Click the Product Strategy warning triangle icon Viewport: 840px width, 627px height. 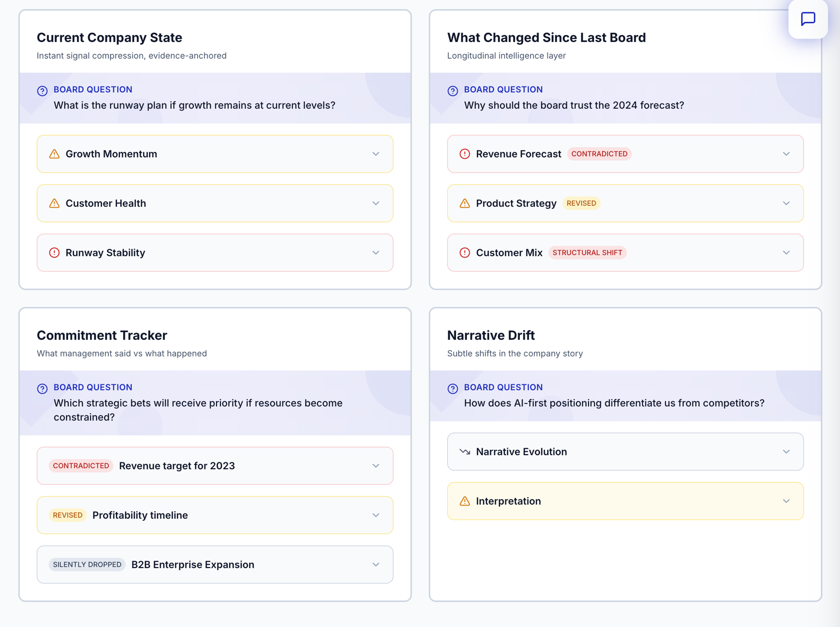pyautogui.click(x=465, y=203)
